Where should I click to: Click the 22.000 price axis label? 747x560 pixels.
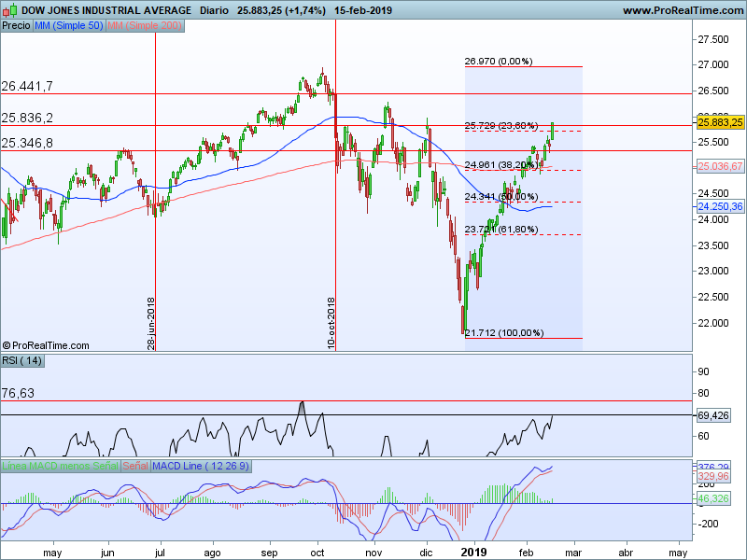pyautogui.click(x=713, y=323)
